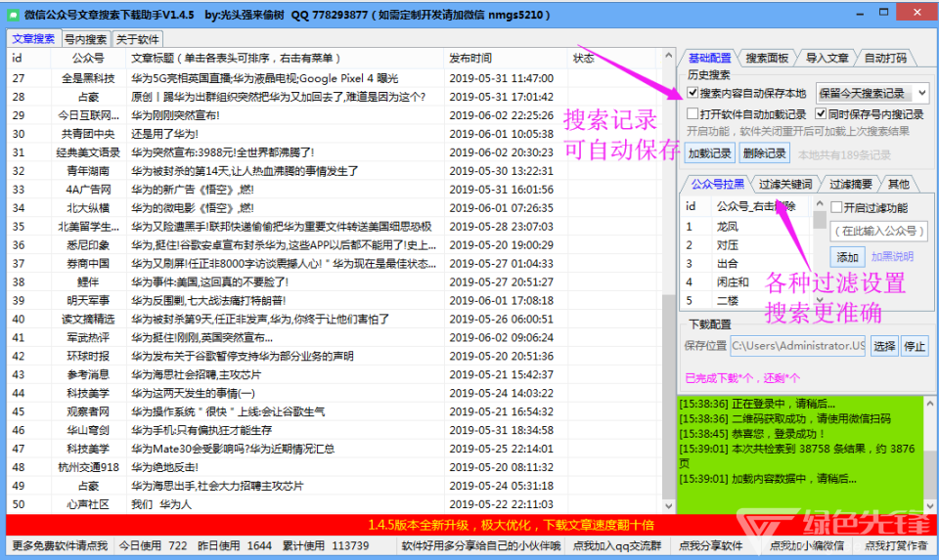Minimize the application window
Image resolution: width=939 pixels, height=560 pixels.
[x=860, y=13]
